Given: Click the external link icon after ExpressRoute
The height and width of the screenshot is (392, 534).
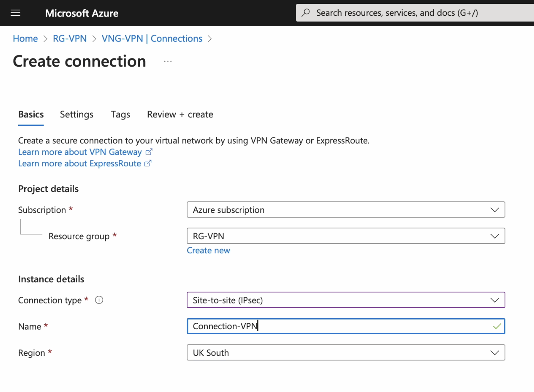Looking at the screenshot, I should (x=148, y=163).
